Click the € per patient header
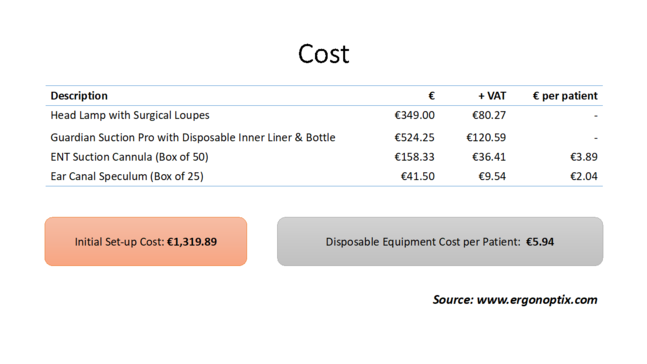The width and height of the screenshot is (647, 364). pyautogui.click(x=565, y=96)
